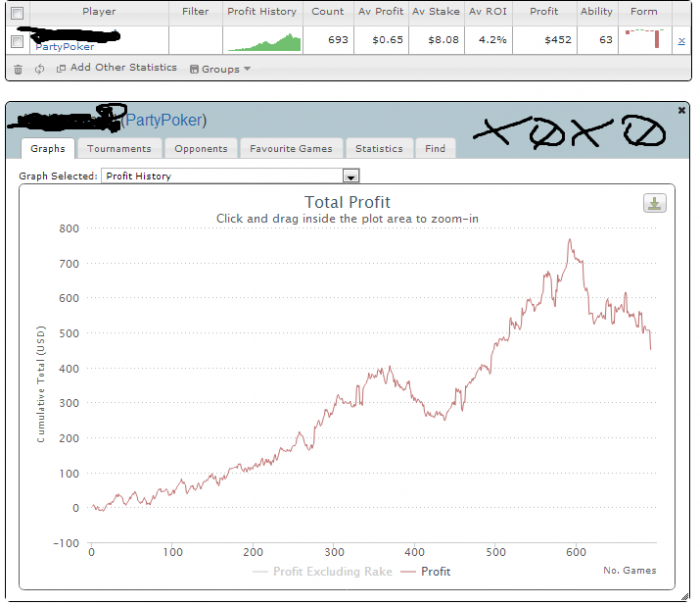Sort by the Profit History column header
The width and height of the screenshot is (700, 605).
click(262, 12)
